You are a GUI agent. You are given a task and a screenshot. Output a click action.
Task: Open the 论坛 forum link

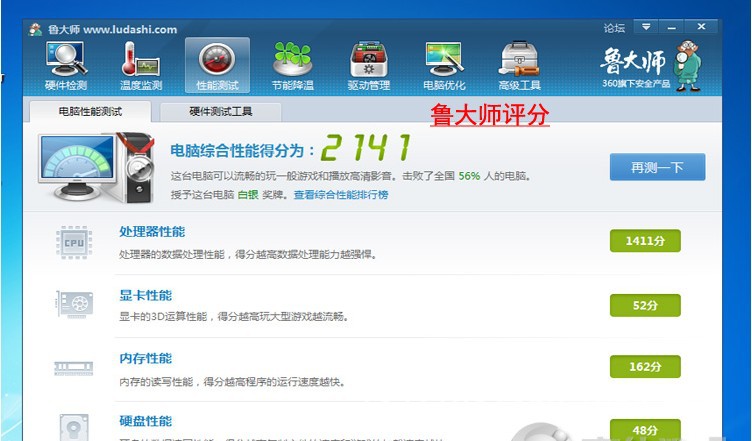tap(614, 28)
